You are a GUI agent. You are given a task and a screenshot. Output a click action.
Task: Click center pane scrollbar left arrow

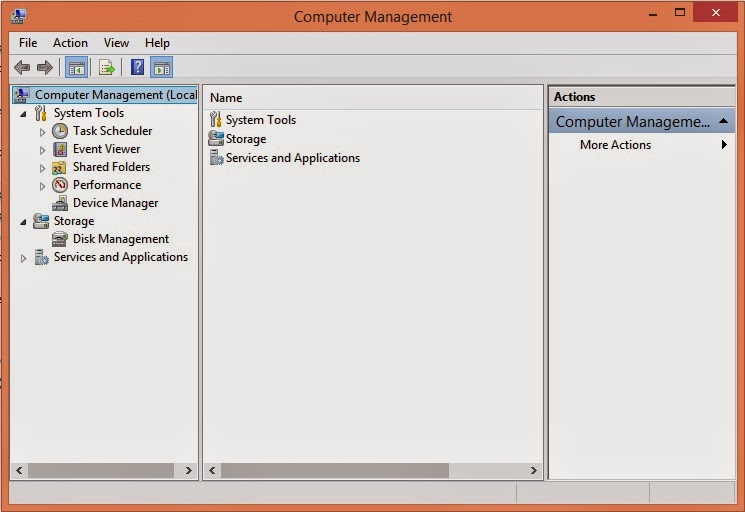click(x=212, y=470)
